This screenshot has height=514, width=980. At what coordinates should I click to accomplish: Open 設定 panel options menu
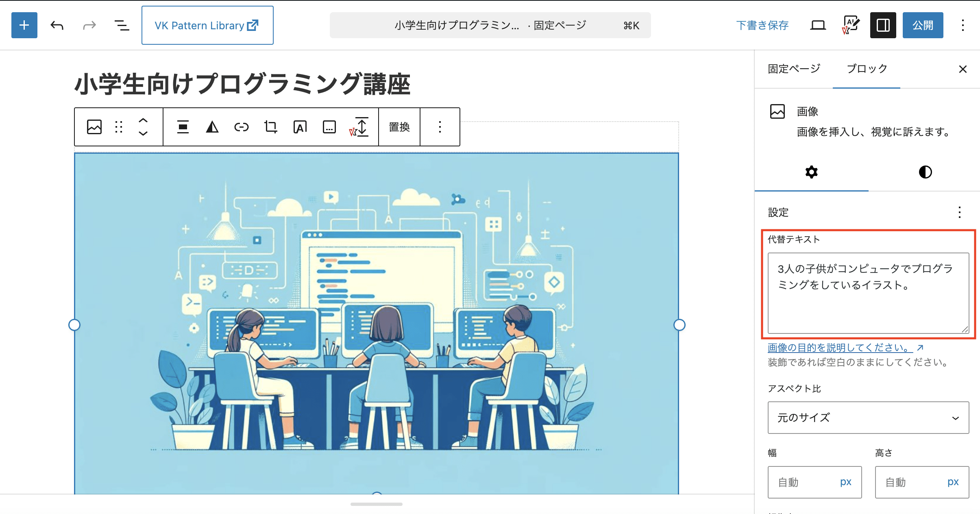click(x=960, y=212)
